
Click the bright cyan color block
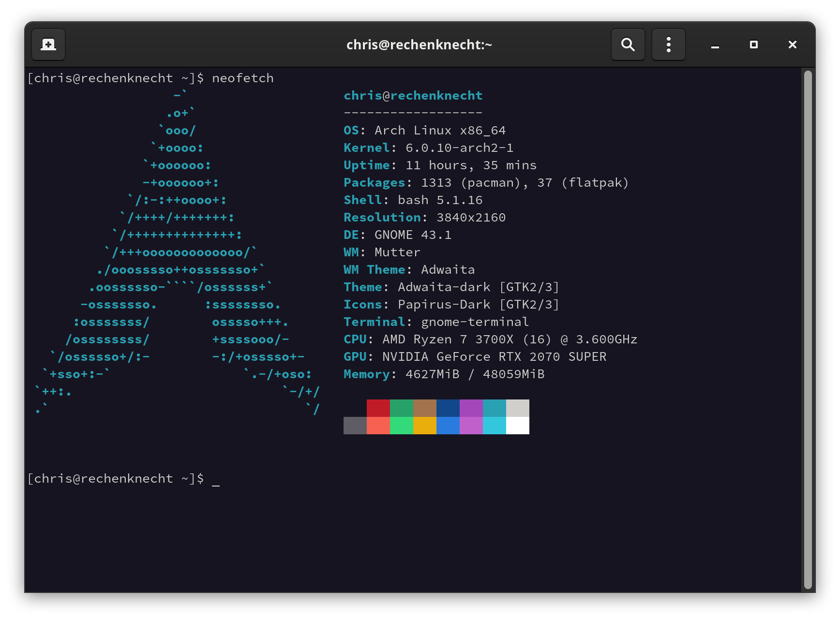pyautogui.click(x=495, y=426)
